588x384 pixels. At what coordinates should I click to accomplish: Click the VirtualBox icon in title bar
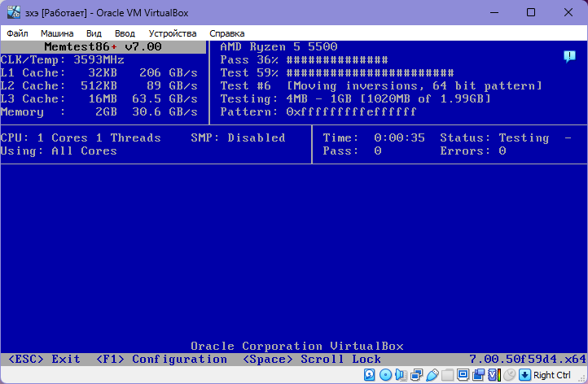coord(11,12)
